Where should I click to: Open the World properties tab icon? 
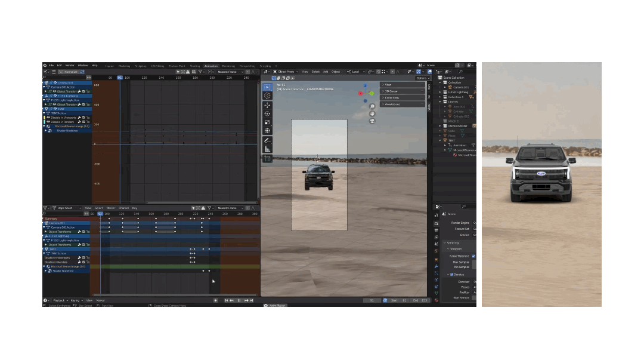(436, 251)
